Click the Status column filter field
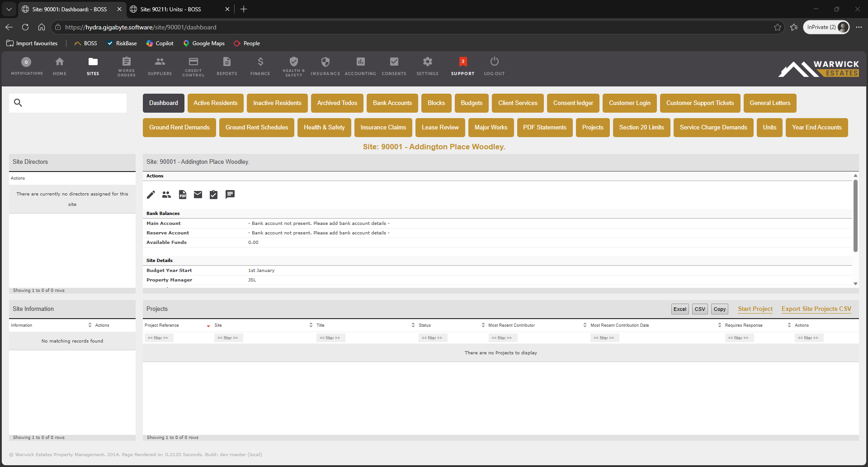Viewport: 868px width, 467px height. pyautogui.click(x=432, y=338)
